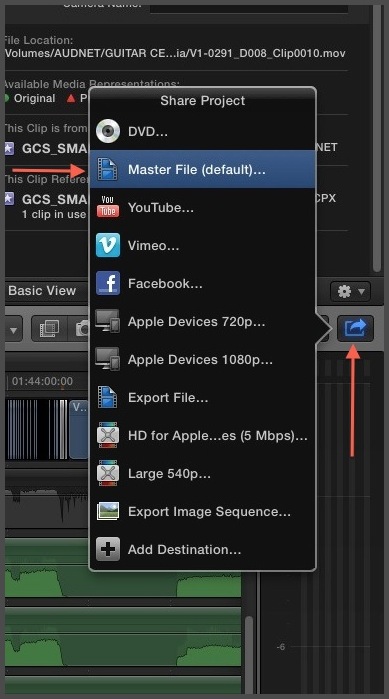Image resolution: width=389 pixels, height=699 pixels.
Task: Click the Apple Devices 1080p icon
Action: click(x=107, y=359)
